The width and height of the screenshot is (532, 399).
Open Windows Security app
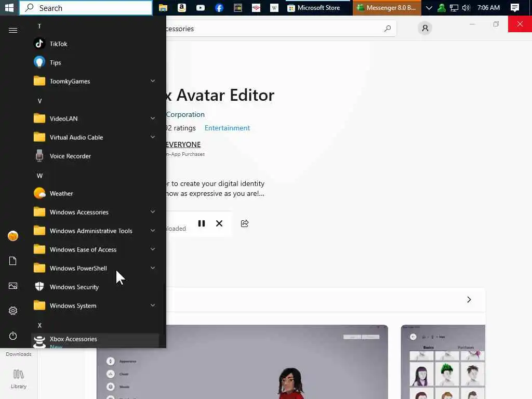pyautogui.click(x=95, y=287)
